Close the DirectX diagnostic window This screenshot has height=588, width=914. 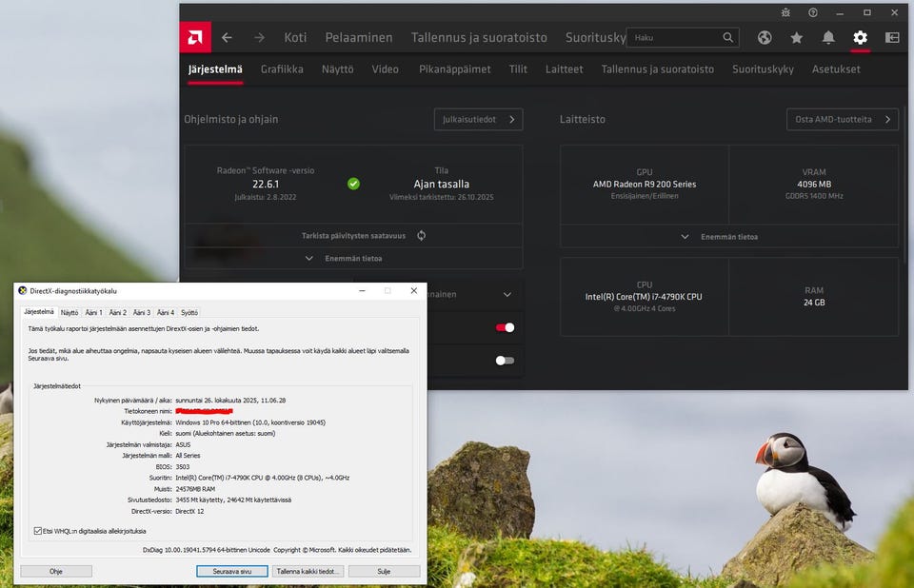tap(414, 290)
